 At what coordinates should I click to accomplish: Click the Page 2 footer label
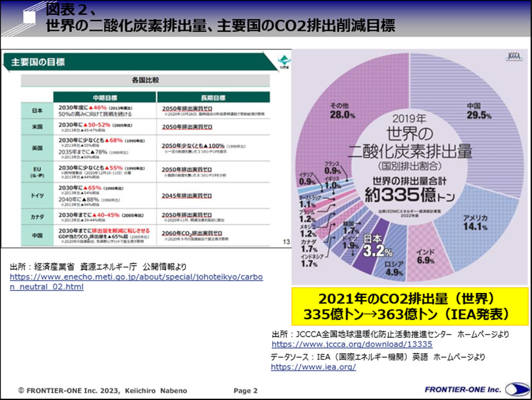click(x=245, y=390)
